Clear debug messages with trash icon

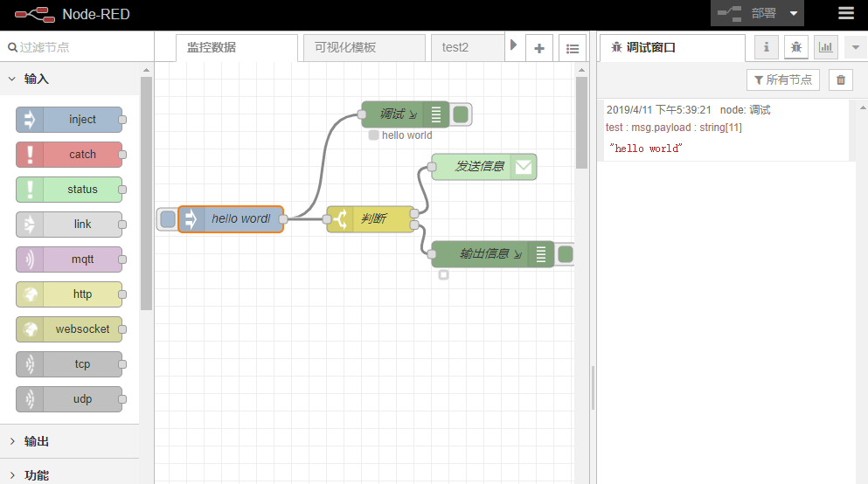pos(841,80)
